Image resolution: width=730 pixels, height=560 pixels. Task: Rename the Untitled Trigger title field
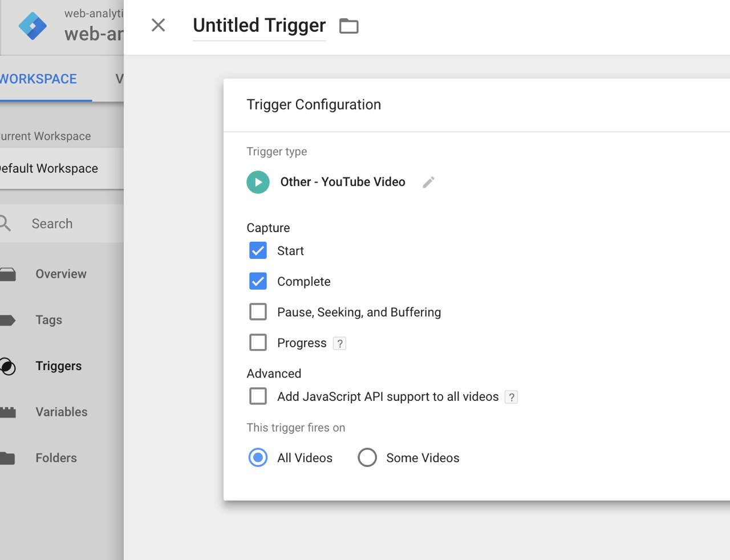[x=259, y=26]
